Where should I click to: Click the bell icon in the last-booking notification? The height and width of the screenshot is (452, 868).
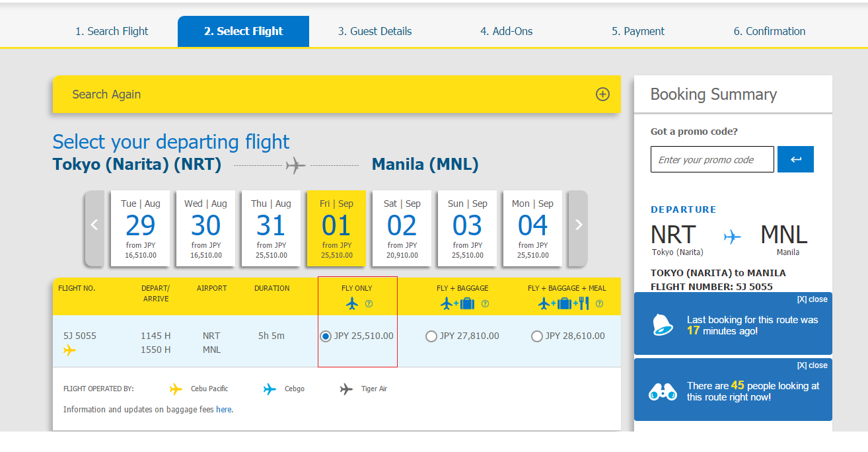click(663, 324)
